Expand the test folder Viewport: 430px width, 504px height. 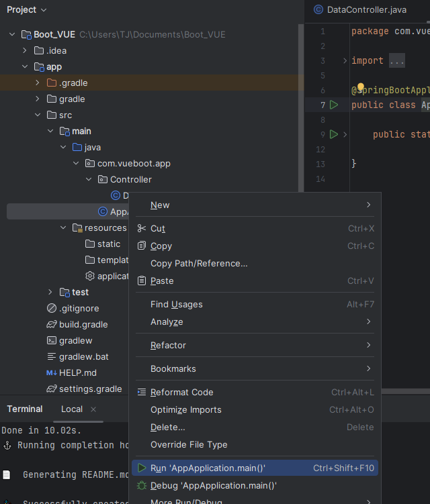[x=50, y=292]
